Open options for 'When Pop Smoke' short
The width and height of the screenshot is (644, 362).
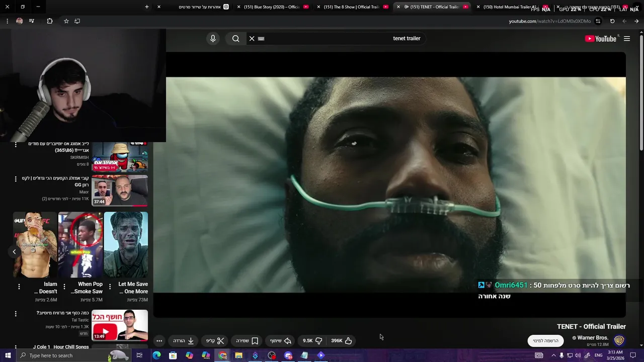64,287
